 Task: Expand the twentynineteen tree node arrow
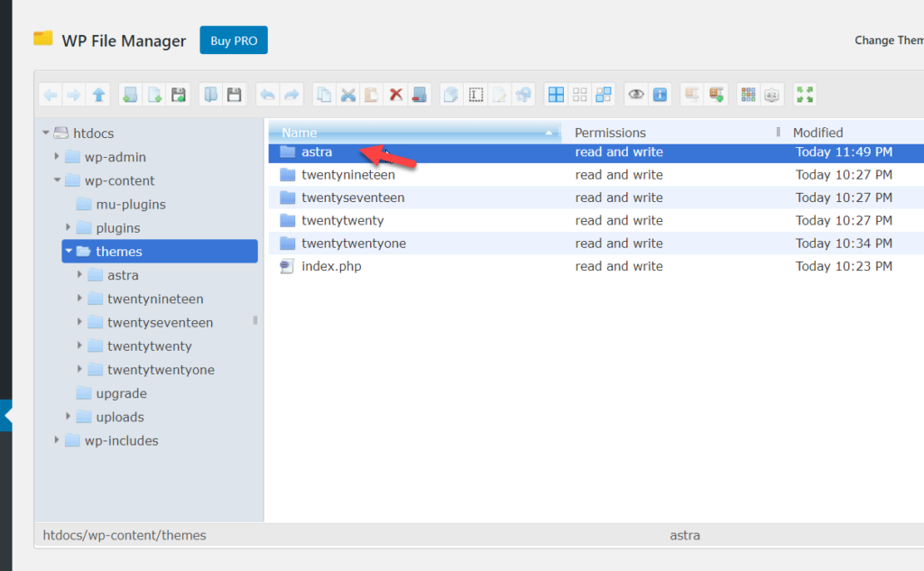click(x=79, y=299)
